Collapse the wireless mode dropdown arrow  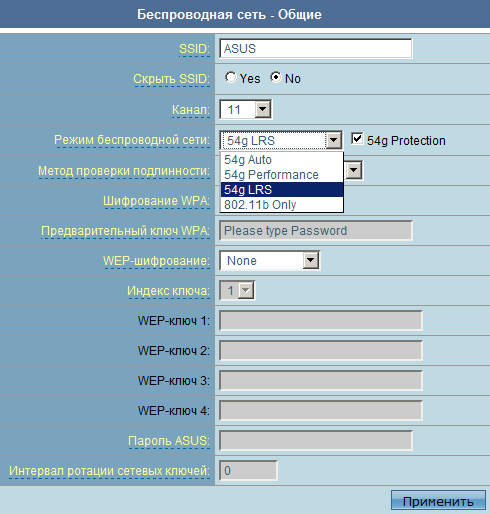333,140
